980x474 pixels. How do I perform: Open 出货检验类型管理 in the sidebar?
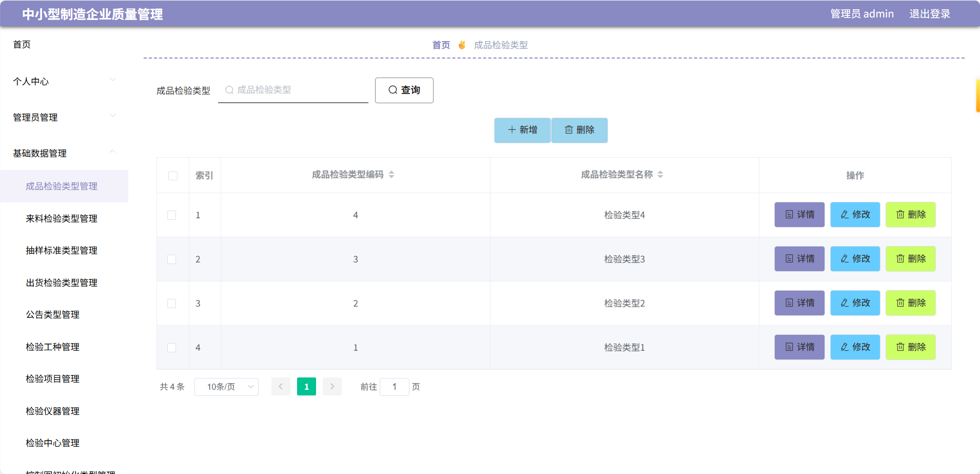click(x=62, y=283)
